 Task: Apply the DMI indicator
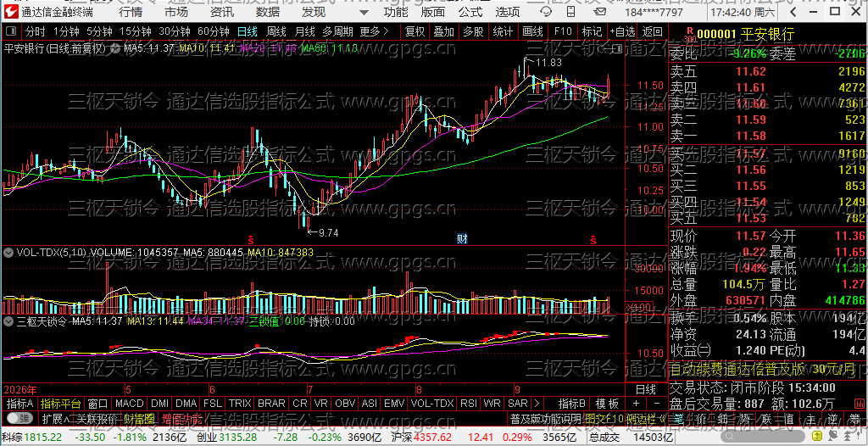(x=160, y=404)
